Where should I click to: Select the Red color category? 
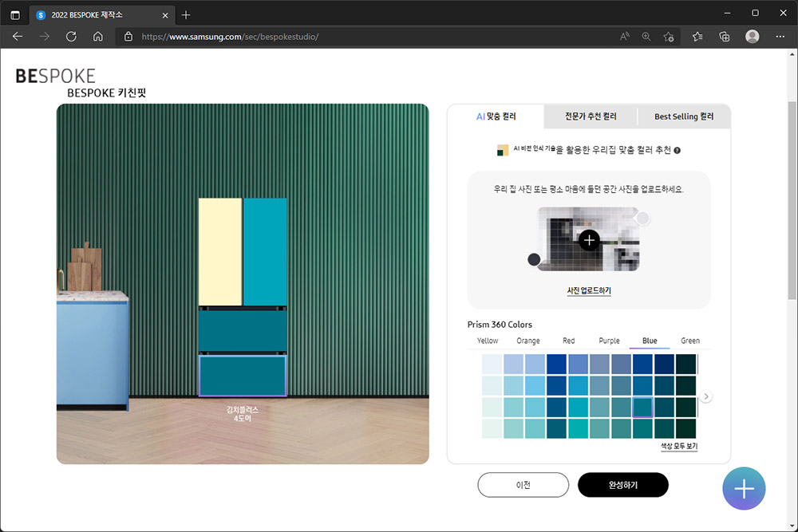568,341
